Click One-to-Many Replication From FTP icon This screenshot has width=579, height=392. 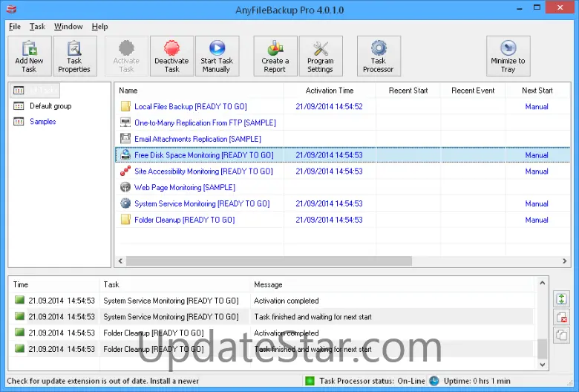[x=125, y=122]
